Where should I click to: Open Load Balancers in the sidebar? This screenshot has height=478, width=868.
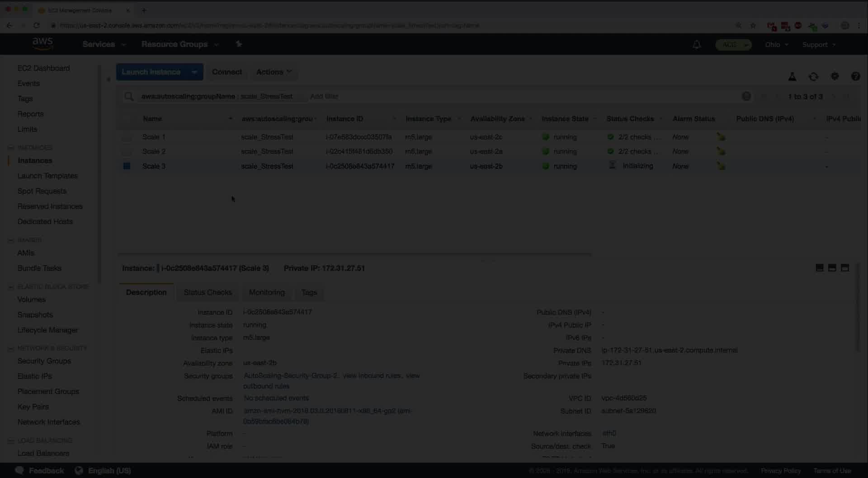pyautogui.click(x=43, y=453)
